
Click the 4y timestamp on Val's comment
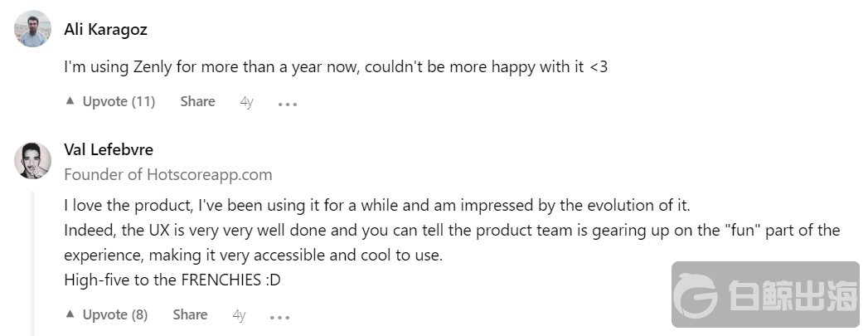click(x=239, y=315)
